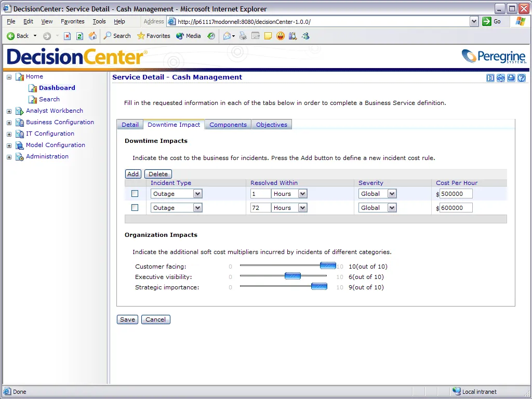Open Severity dropdown in 600000 row
This screenshot has height=399, width=532.
392,208
